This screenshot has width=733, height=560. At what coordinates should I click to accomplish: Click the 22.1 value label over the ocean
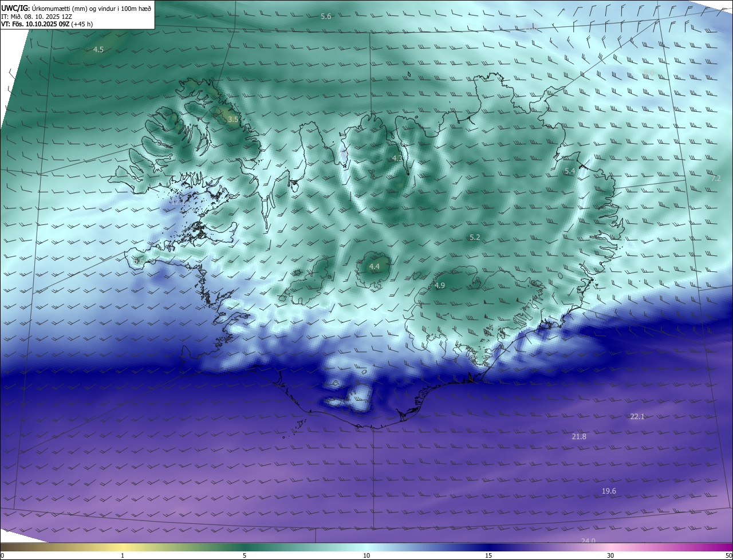637,417
